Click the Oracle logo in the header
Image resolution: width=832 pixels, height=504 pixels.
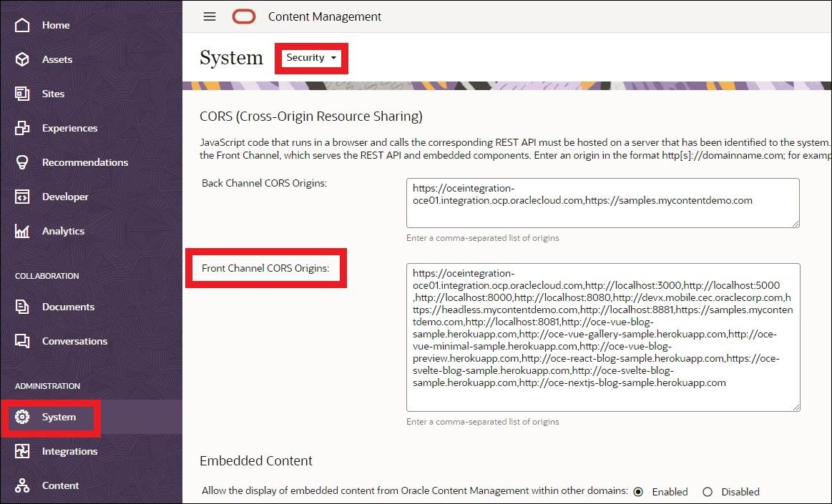point(243,16)
